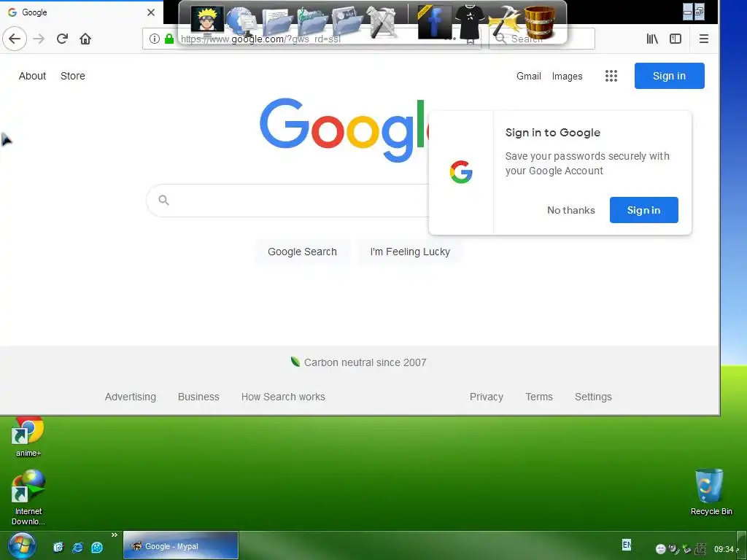This screenshot has height=560, width=747.
Task: Switch to Google - Mypal taskbar button
Action: tap(181, 545)
